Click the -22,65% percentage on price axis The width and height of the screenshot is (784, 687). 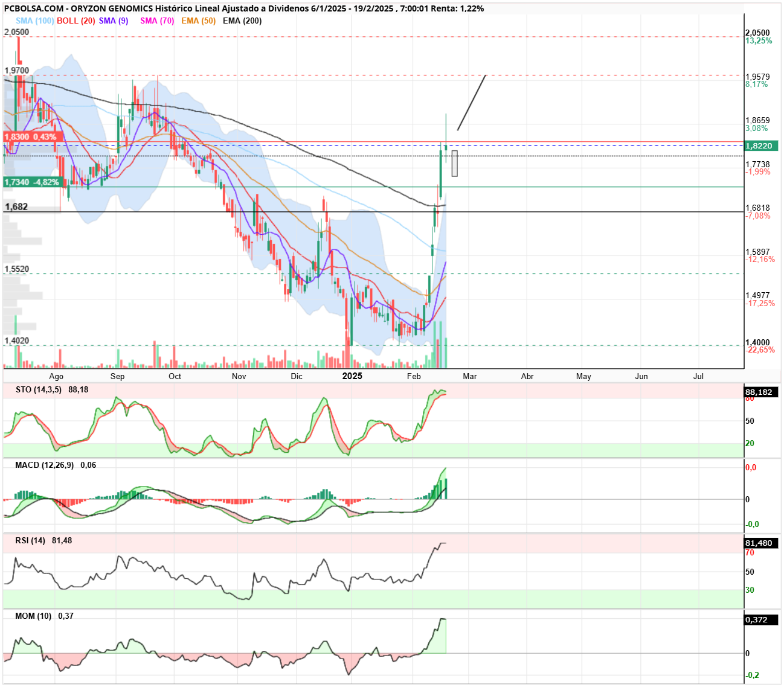(760, 350)
